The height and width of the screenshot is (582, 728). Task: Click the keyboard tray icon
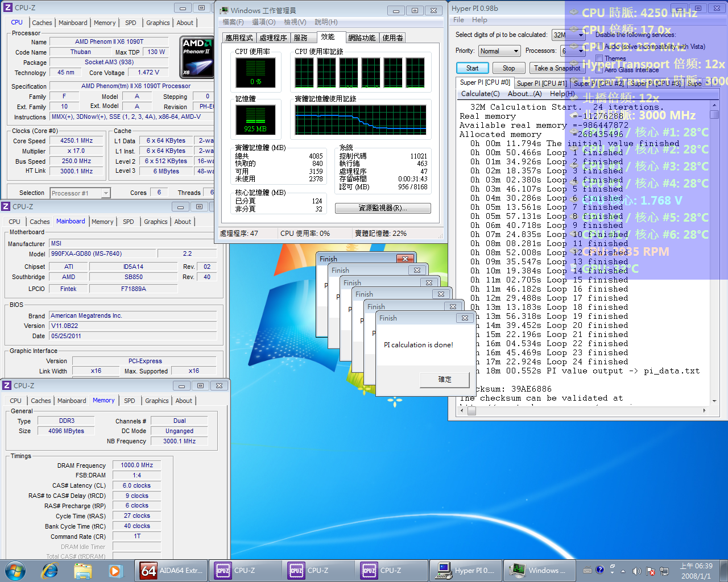(588, 570)
